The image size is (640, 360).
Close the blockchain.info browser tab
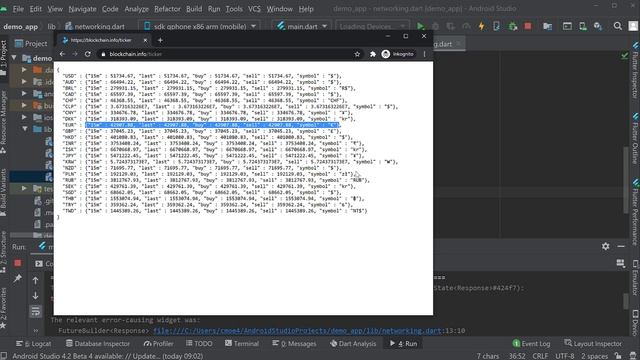tap(145, 40)
